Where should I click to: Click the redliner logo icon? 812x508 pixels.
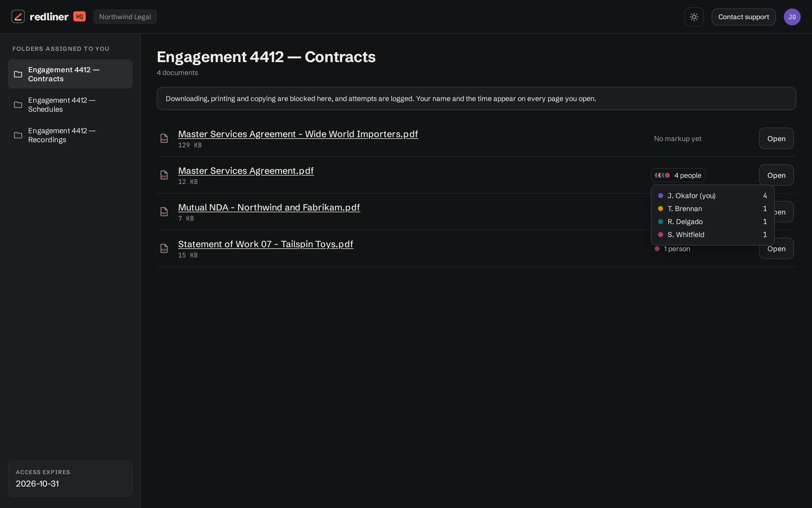18,17
